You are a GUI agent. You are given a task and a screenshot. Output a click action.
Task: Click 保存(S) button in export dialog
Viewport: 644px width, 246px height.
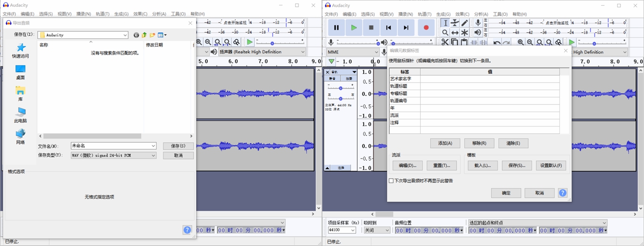(x=178, y=146)
